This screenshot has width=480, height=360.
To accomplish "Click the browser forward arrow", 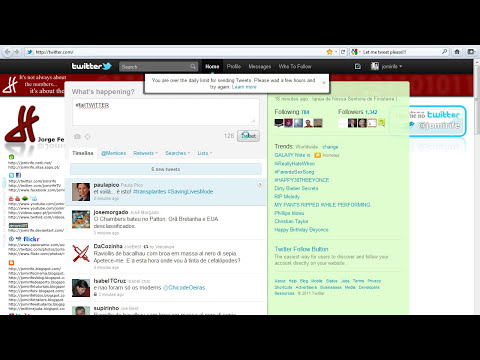I will pos(17,52).
